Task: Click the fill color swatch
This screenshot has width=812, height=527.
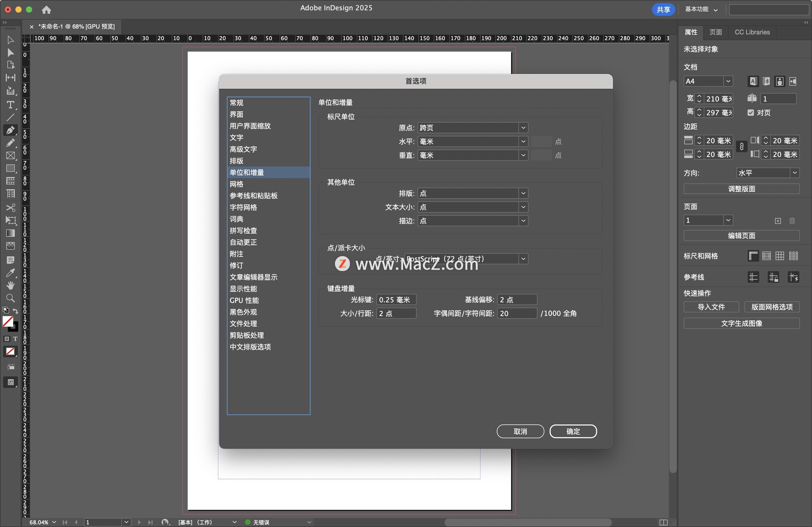Action: pos(7,321)
